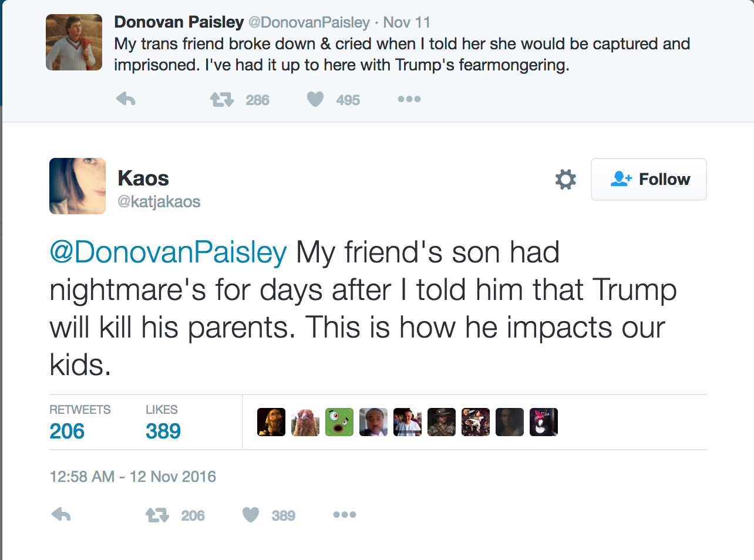
Task: Like the Kaos tweet with 389 likes
Action: [x=251, y=515]
